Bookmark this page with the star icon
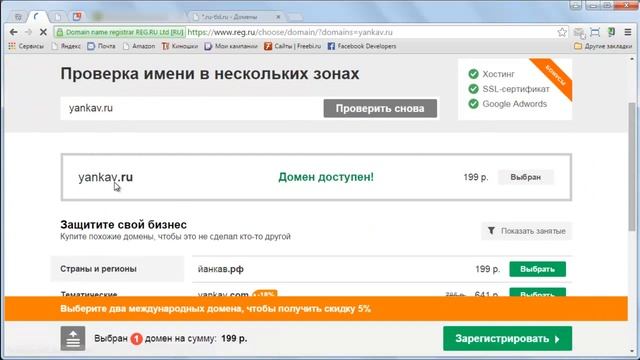The height and width of the screenshot is (360, 640). pyautogui.click(x=562, y=32)
